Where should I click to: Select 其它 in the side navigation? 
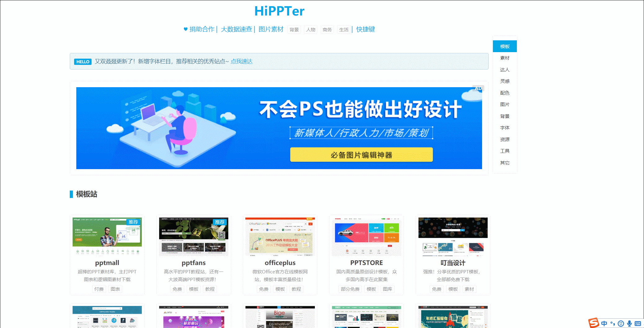tap(505, 163)
